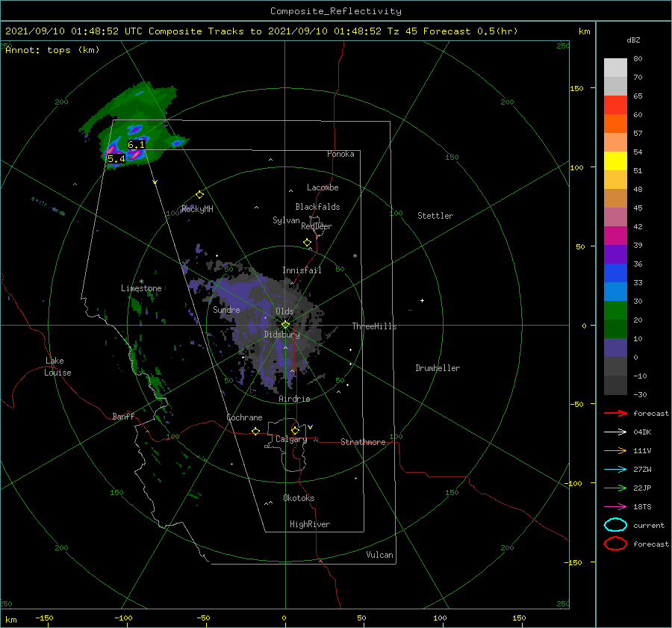Click the Sylvan label
Screen dimensions: 672x628
(x=286, y=220)
